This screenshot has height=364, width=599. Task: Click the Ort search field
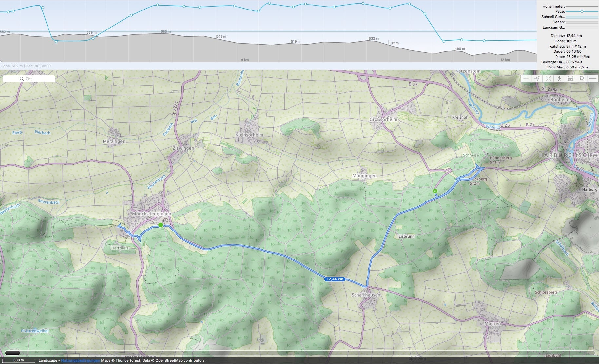coord(29,79)
